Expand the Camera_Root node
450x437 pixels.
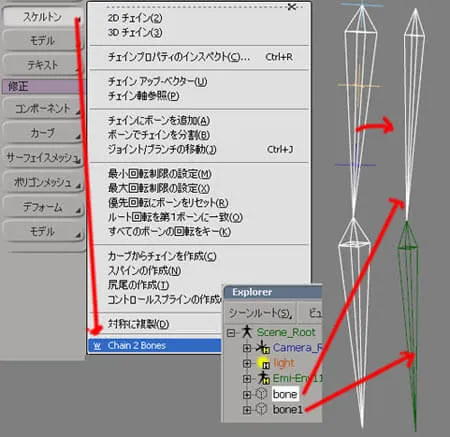point(247,348)
